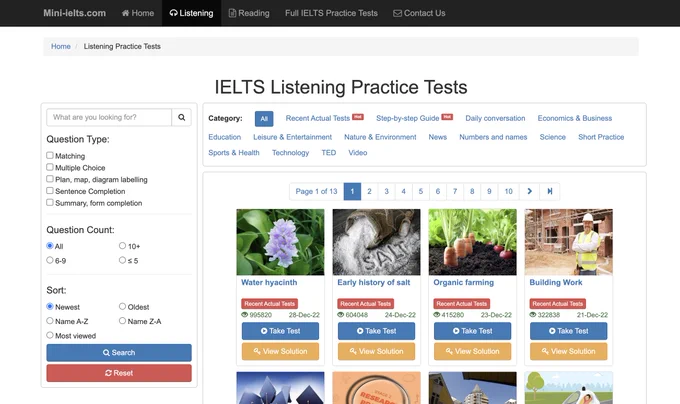Go to page 5 of results
680x404 pixels.
pos(421,191)
